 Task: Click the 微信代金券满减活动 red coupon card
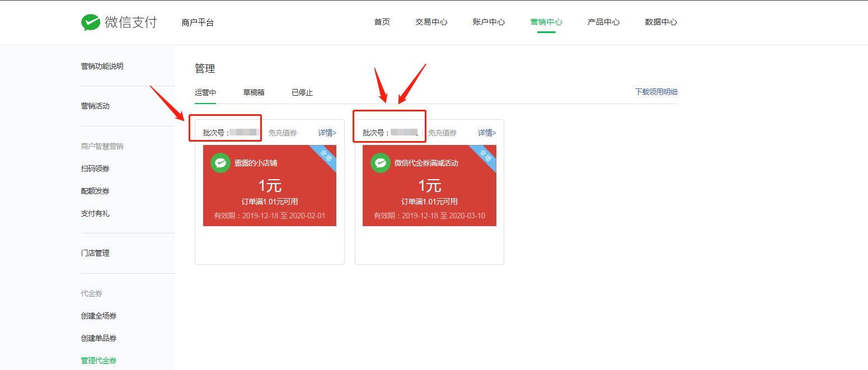tap(429, 185)
